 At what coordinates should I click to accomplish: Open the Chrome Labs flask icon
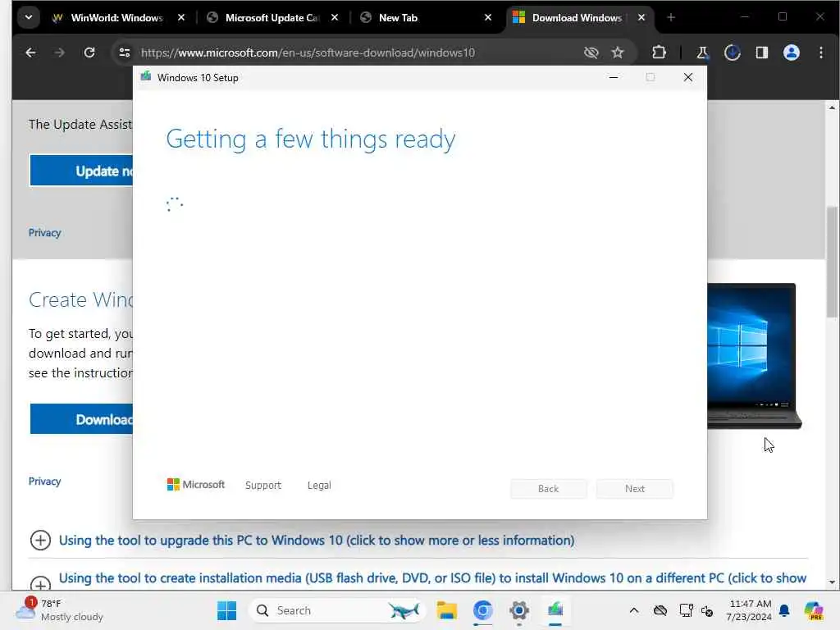702,52
